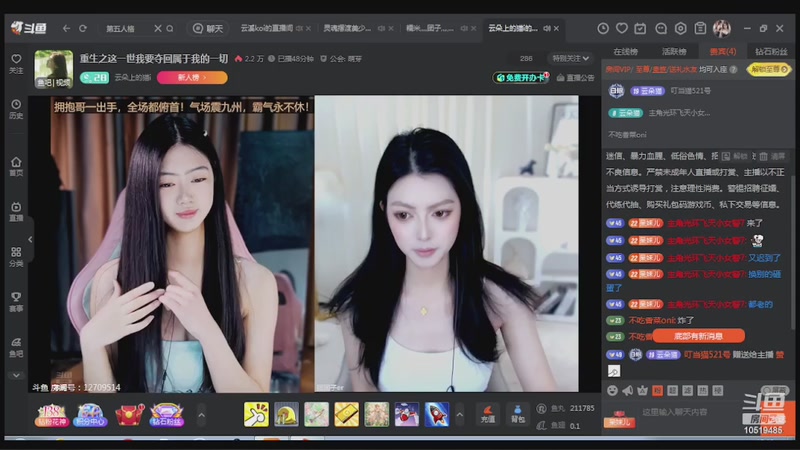Open the messages bubble icon
800x450 pixels.
661,29
